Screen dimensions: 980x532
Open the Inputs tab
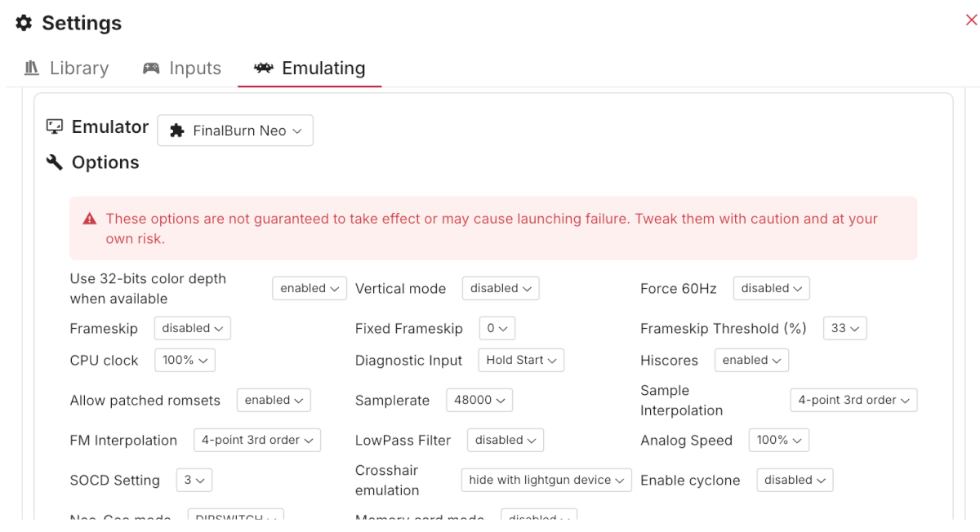[182, 68]
